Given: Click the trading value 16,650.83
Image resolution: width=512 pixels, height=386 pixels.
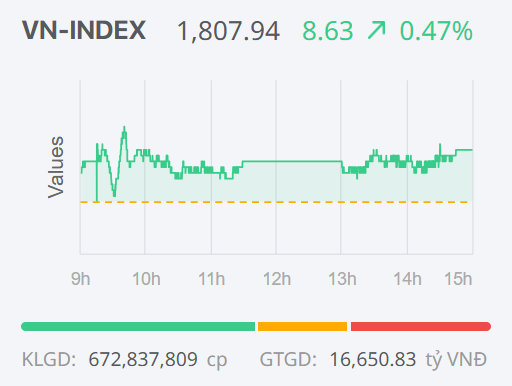Looking at the screenshot, I should [373, 360].
